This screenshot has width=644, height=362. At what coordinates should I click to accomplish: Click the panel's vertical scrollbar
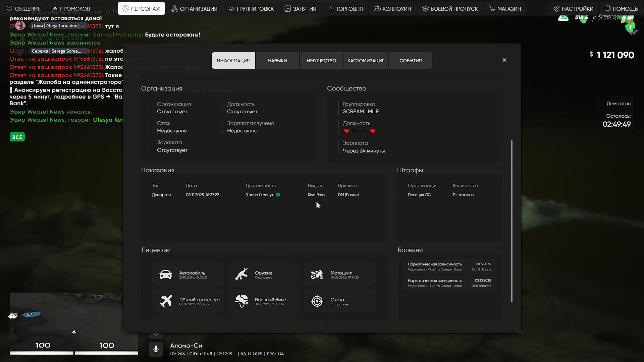(x=512, y=221)
